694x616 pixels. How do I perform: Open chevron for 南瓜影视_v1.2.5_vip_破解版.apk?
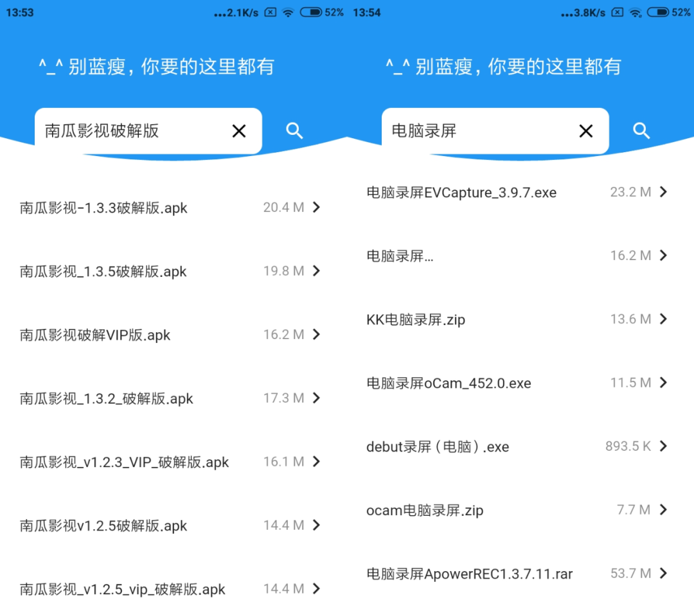(x=316, y=589)
